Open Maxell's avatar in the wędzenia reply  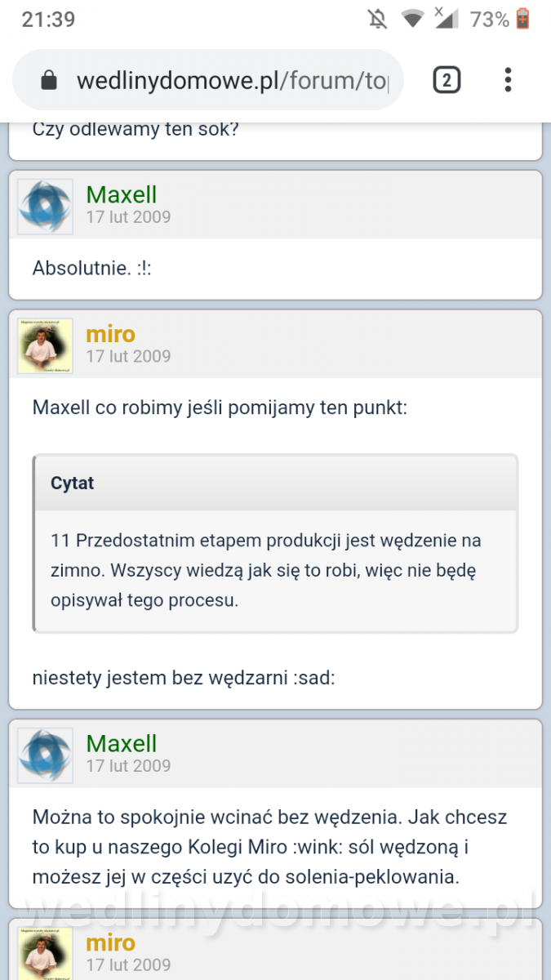(45, 755)
